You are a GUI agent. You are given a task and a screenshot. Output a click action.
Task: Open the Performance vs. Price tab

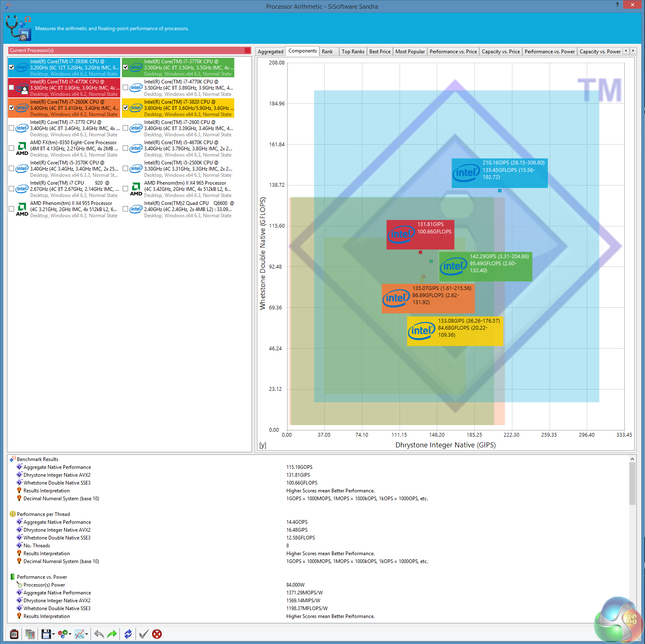[453, 52]
